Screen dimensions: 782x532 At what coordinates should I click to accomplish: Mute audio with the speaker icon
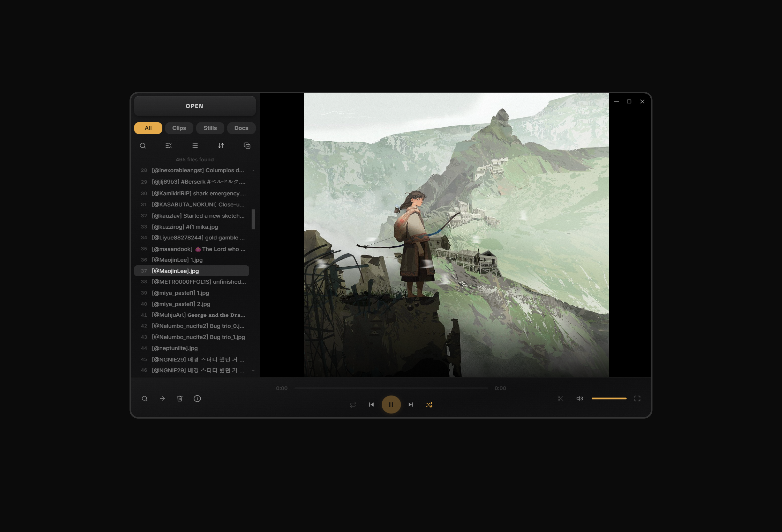[x=579, y=398]
